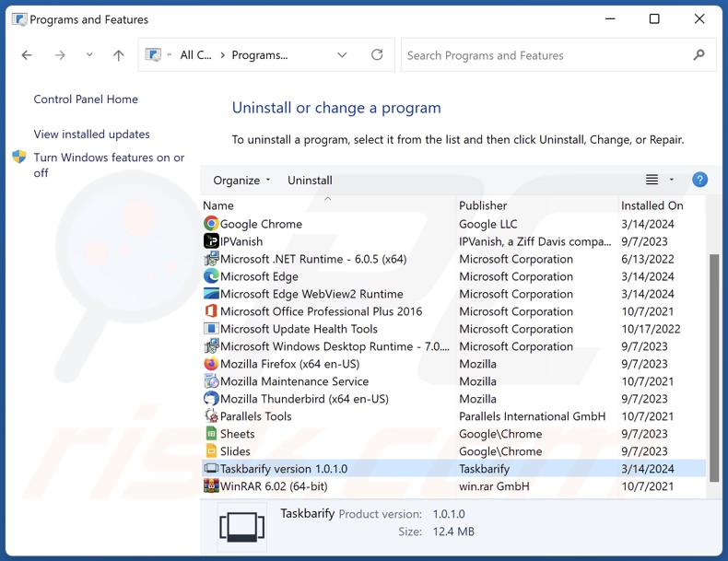This screenshot has height=561, width=728.
Task: Click the 6/13/2022 install date cell
Action: coord(647,259)
